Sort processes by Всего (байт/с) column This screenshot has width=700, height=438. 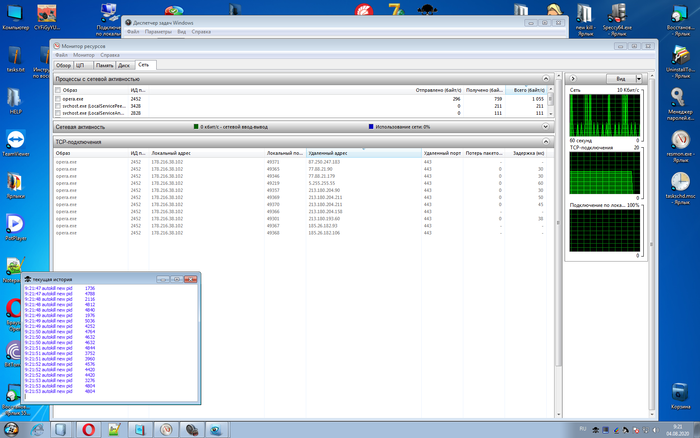pyautogui.click(x=528, y=90)
